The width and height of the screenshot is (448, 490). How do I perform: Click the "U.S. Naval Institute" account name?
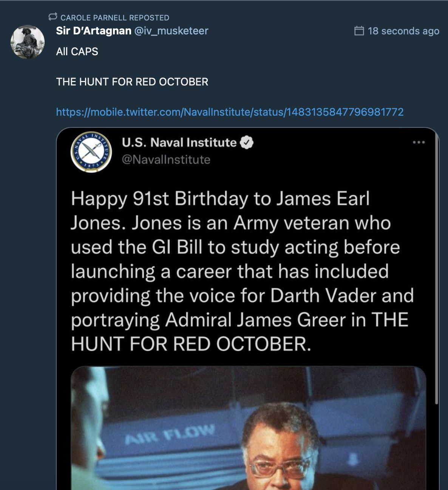179,143
